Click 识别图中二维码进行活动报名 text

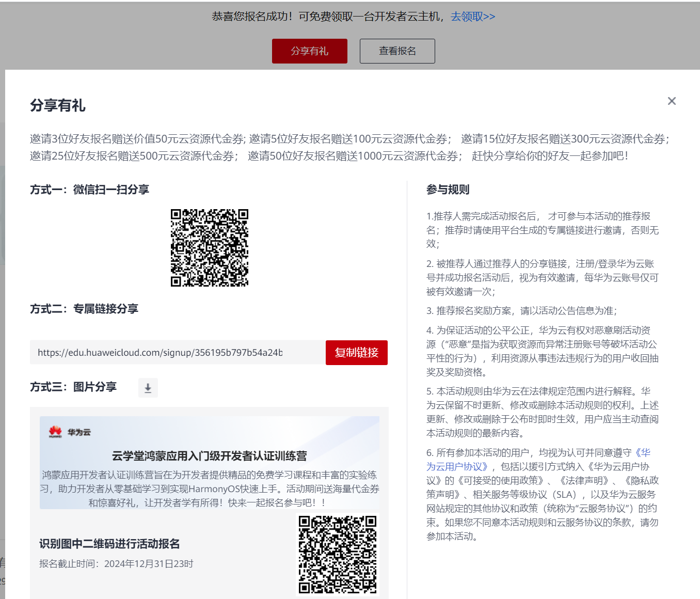point(109,544)
